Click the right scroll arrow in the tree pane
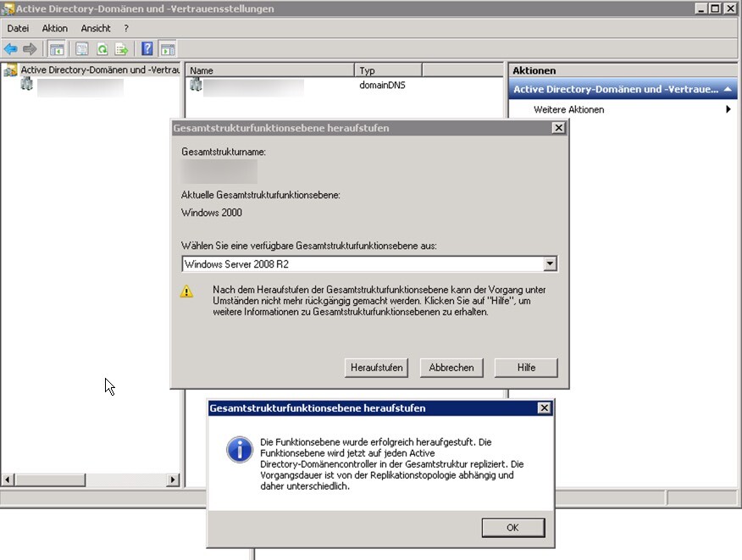 (173, 480)
